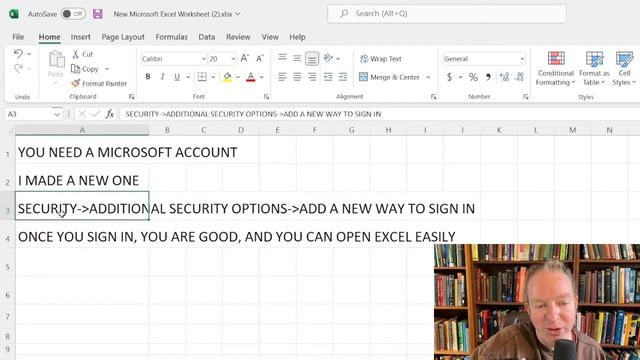Switch to the Help tab
Screen dimensions: 640x360
coord(297,37)
